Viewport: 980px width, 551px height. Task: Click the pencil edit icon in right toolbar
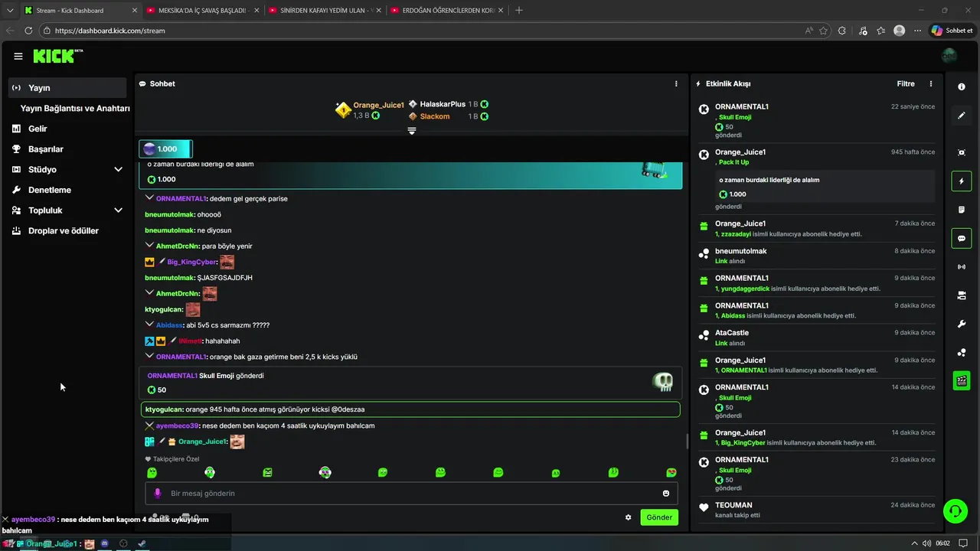click(962, 116)
